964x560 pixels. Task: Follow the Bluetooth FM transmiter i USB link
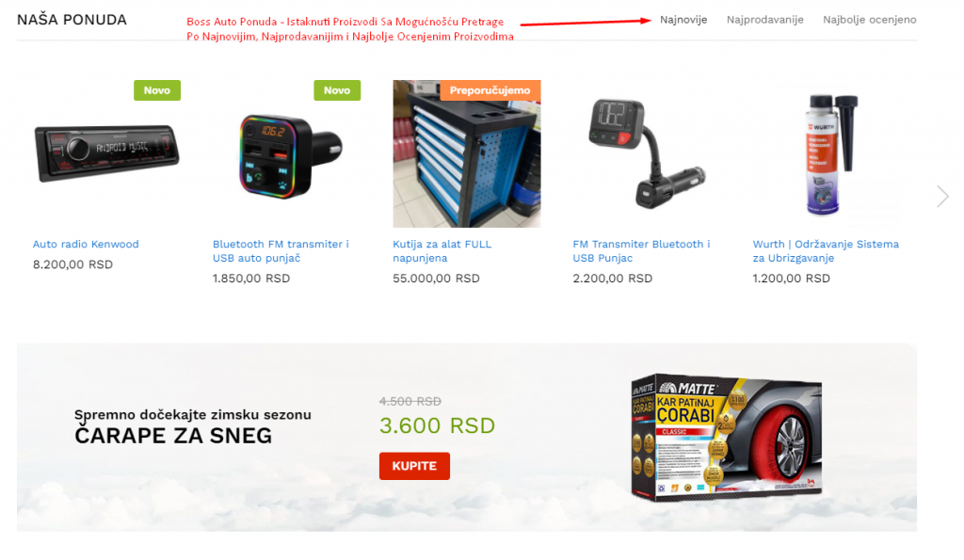281,250
